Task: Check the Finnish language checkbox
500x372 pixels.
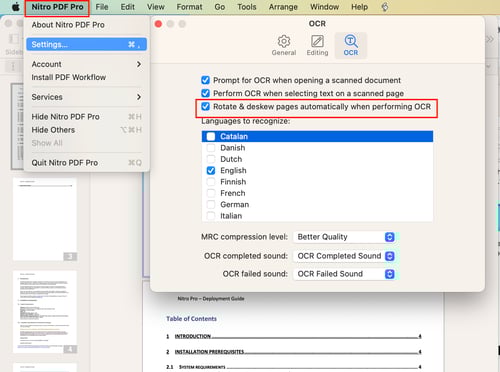Action: [x=211, y=182]
